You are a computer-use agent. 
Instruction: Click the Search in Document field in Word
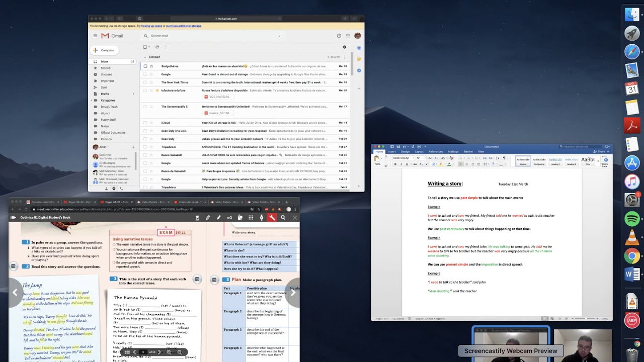pyautogui.click(x=581, y=147)
